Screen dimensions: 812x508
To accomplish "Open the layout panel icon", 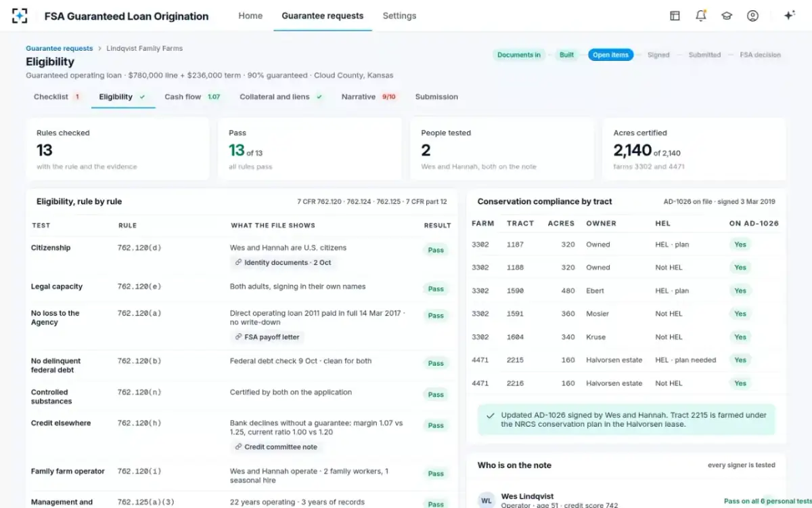I will click(675, 16).
